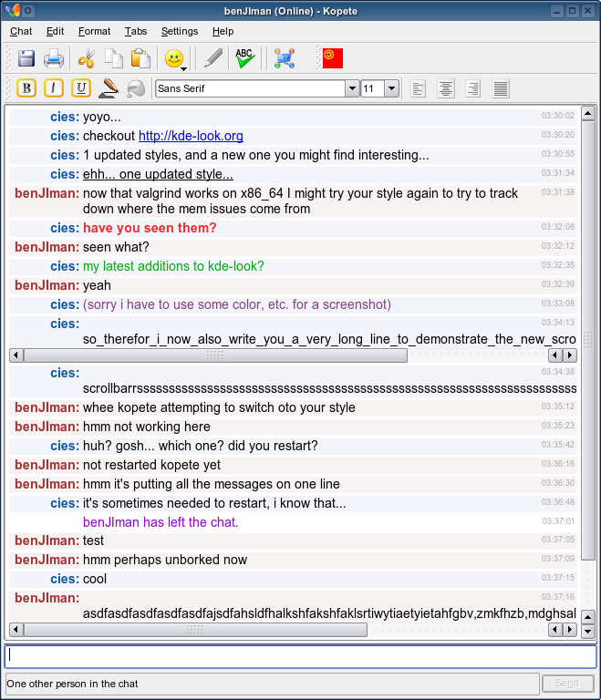This screenshot has width=601, height=700.
Task: Click bottom horizontal scrollbar left arrow
Action: pyautogui.click(x=16, y=630)
